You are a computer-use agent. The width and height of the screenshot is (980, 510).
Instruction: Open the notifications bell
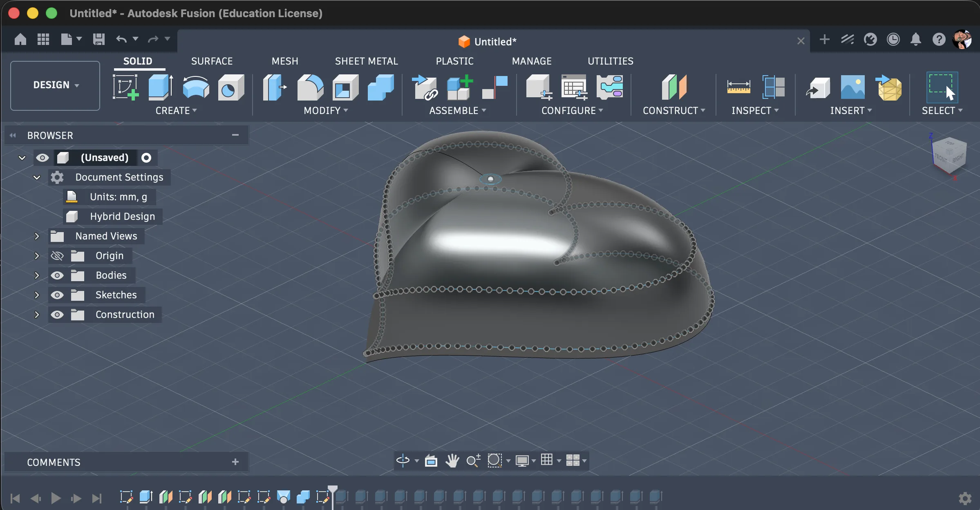tap(915, 39)
